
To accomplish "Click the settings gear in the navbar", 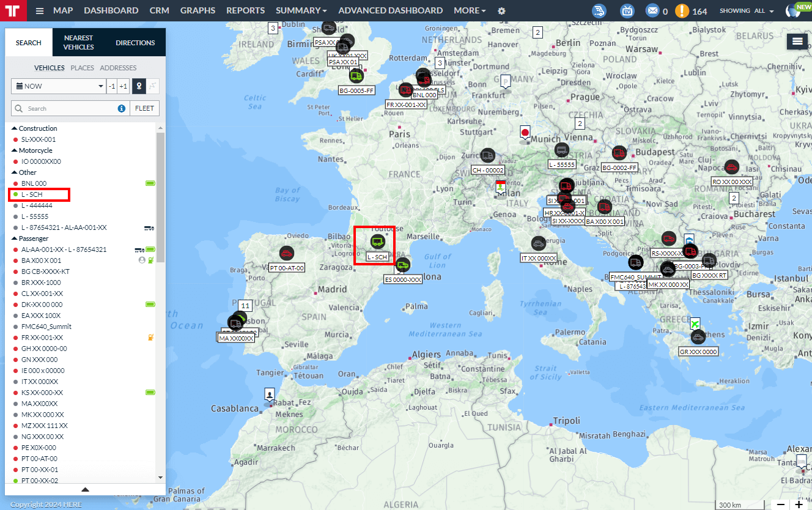I will click(501, 11).
